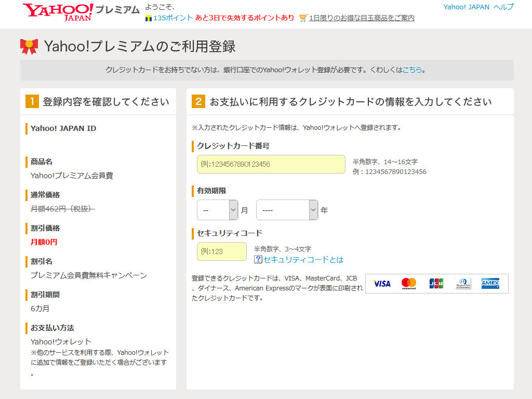
Task: Click the セキュリティコード heading
Action: pos(230,233)
